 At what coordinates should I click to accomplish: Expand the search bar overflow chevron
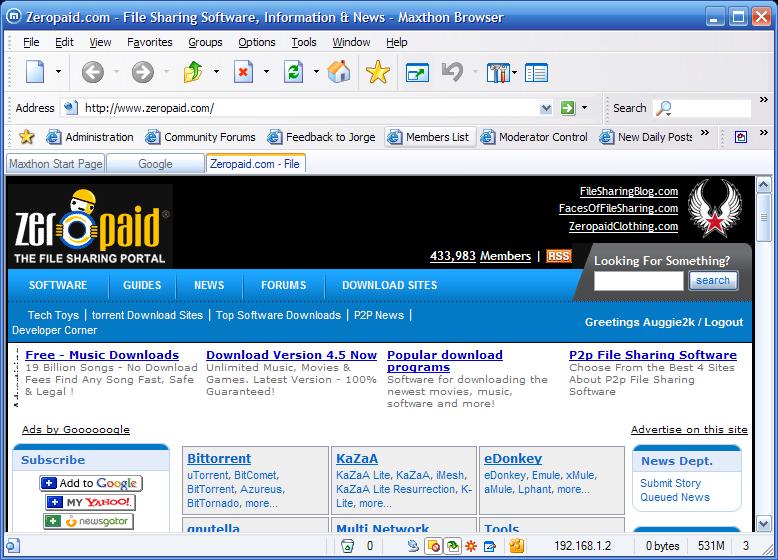764,100
